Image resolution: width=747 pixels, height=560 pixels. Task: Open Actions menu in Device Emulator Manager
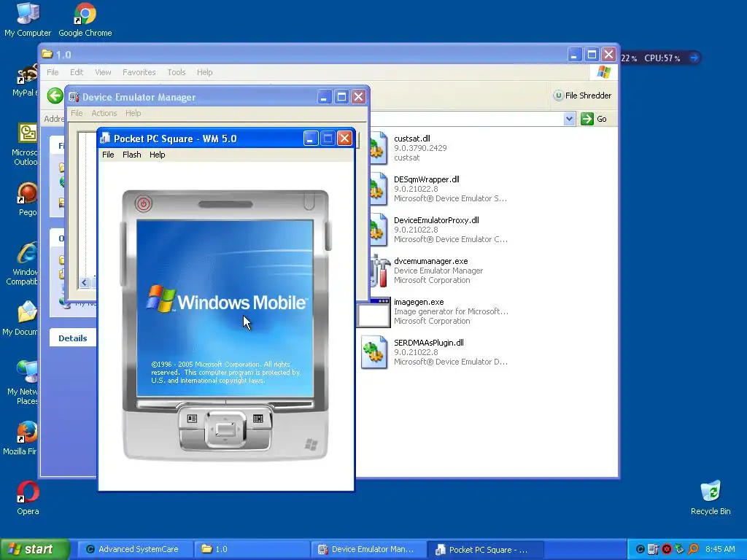tap(104, 113)
